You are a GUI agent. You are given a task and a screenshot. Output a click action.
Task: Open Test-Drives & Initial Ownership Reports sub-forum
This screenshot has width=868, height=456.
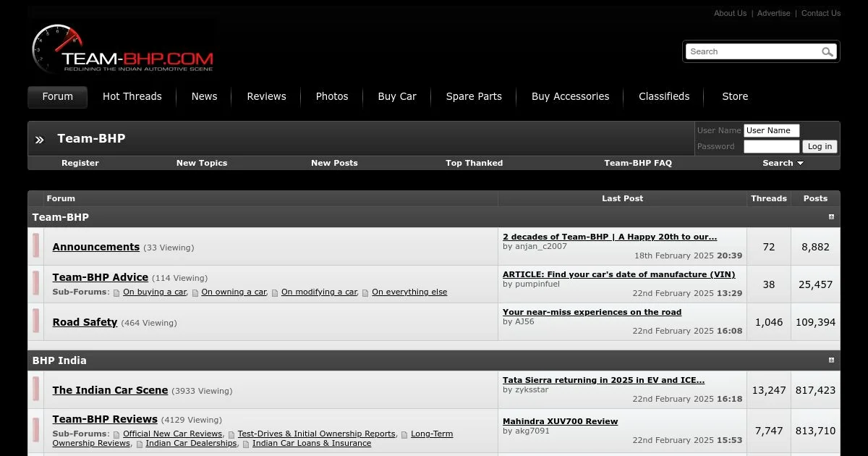pos(317,434)
